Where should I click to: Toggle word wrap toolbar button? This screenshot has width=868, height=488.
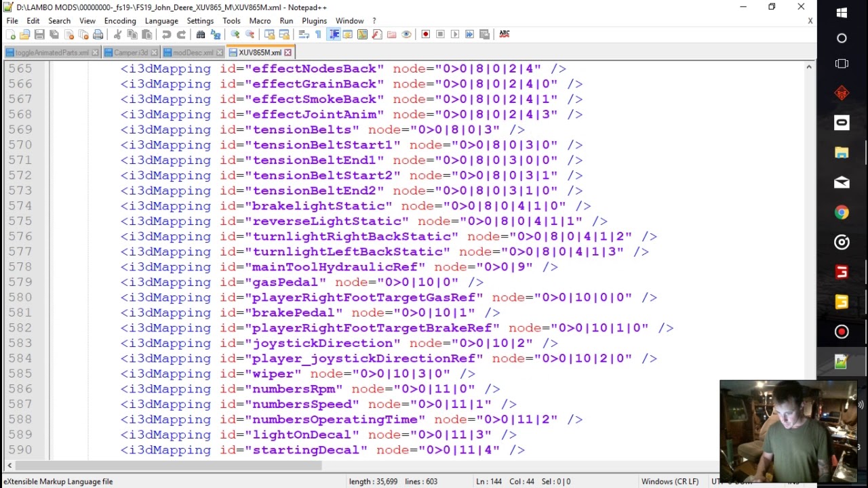303,34
